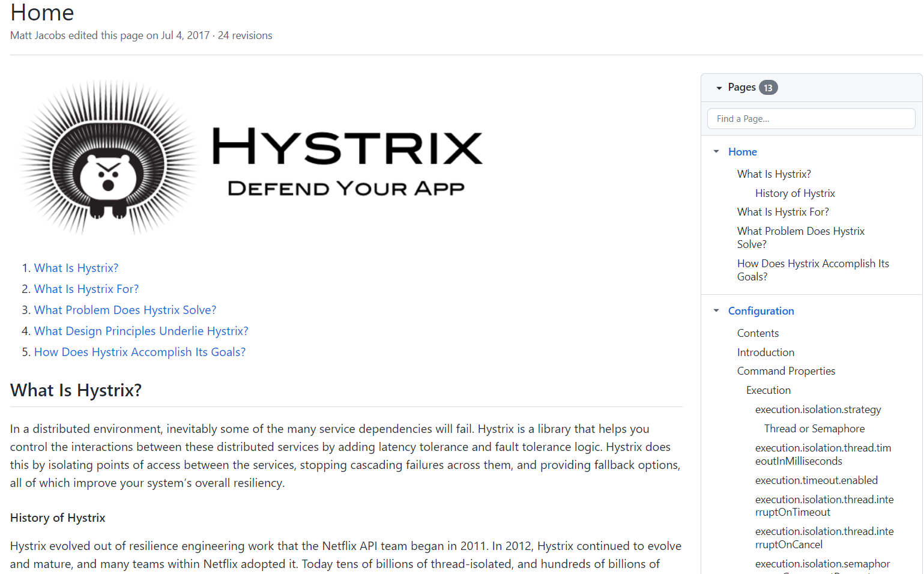Click the What Is Hystrix? section heading
This screenshot has width=924, height=574.
76,390
